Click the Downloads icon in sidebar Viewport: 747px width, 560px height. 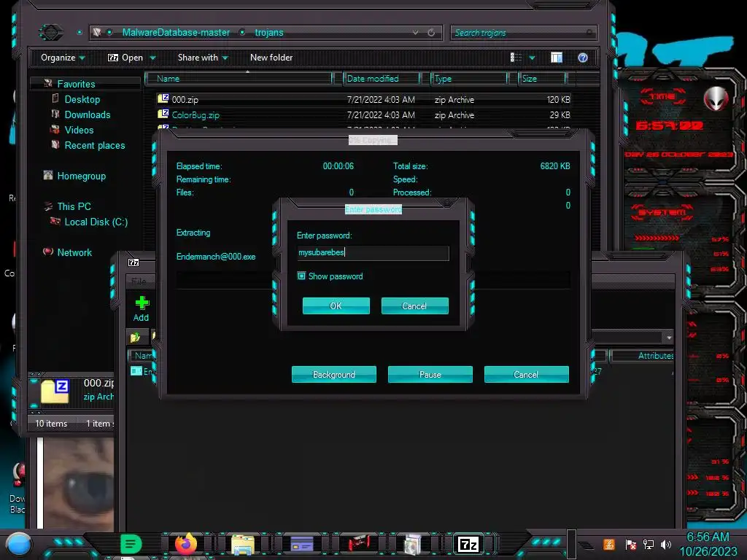[x=55, y=114]
